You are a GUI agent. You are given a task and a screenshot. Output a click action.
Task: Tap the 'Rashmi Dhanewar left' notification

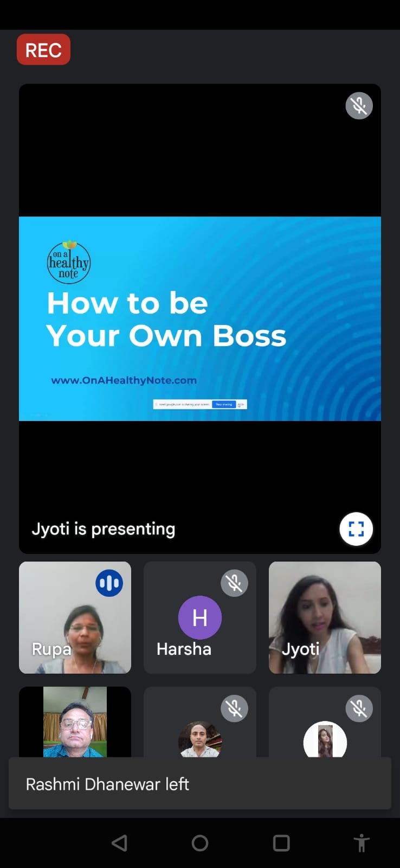click(199, 784)
